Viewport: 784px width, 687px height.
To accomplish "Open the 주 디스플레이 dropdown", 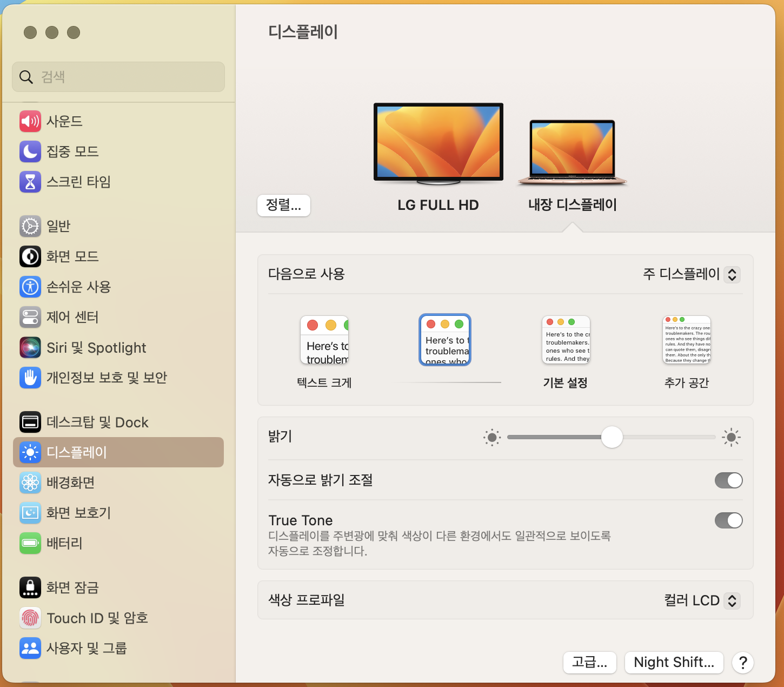I will 692,274.
